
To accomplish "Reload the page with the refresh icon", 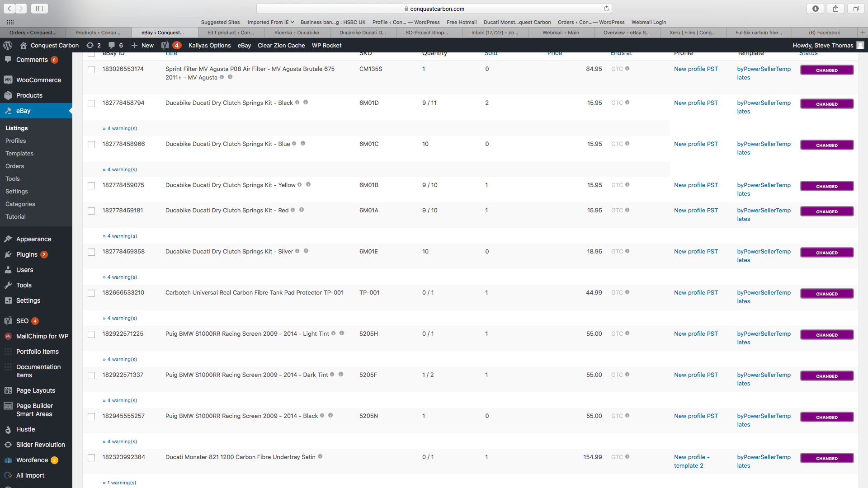I will point(606,9).
